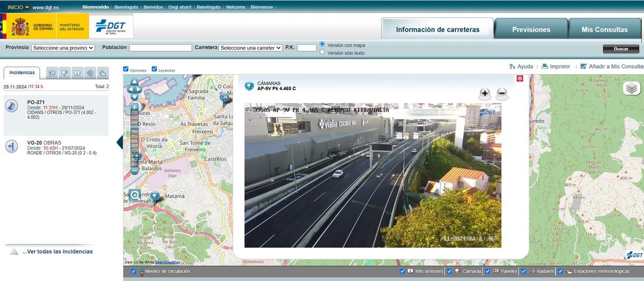Screen dimensions: 644x281
Task: Select Versión con mapa radio button
Action: tap(322, 44)
